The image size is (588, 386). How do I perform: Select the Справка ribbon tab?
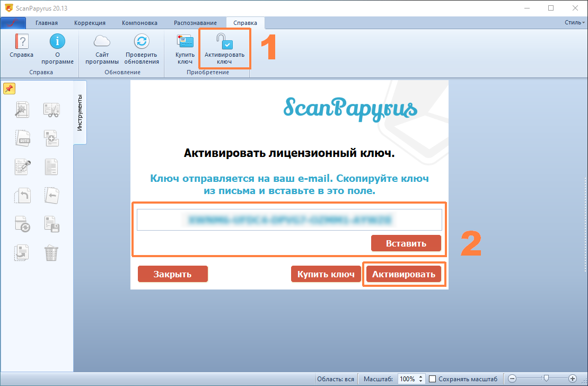[x=245, y=23]
